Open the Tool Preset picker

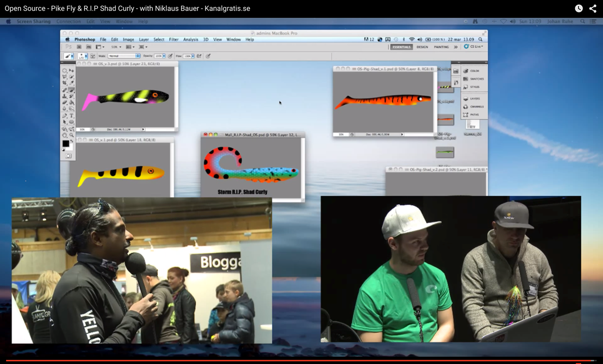[69, 56]
